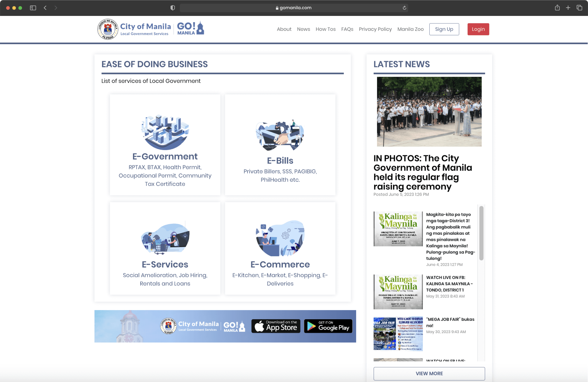This screenshot has height=382, width=588.
Task: Click the gomanila.com address bar
Action: (x=294, y=8)
